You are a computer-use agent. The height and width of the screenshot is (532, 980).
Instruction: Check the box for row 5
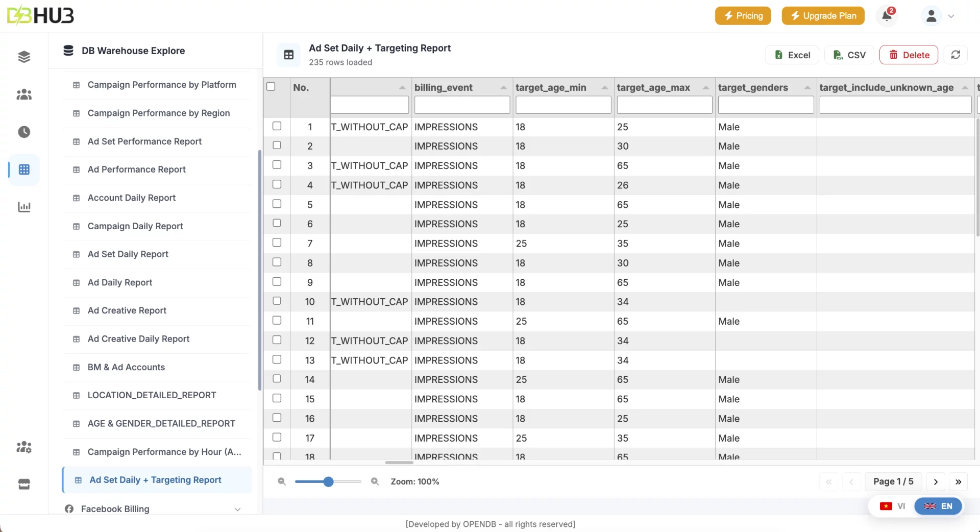click(277, 203)
